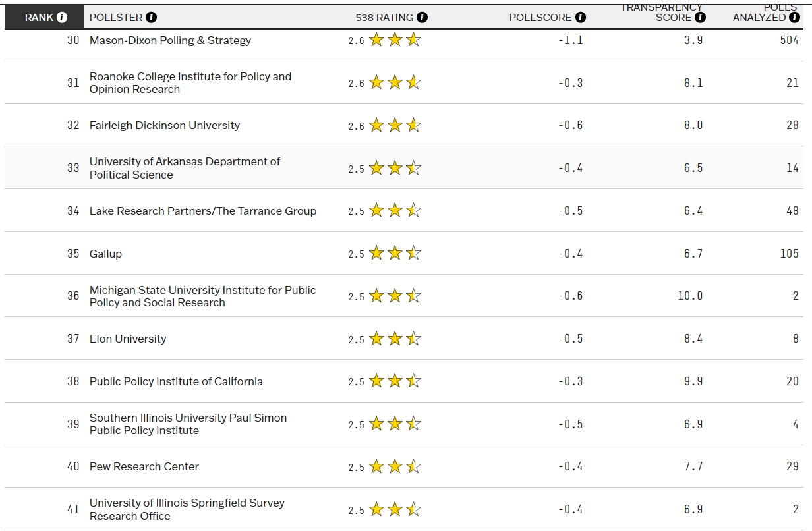This screenshot has height=531, width=812.
Task: Click Lake Research Partners polls analyzed 48
Action: tap(792, 211)
